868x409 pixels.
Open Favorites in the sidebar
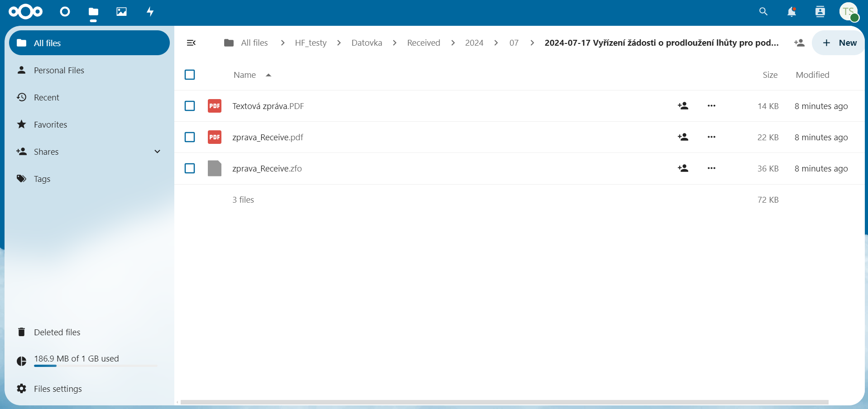(50, 124)
